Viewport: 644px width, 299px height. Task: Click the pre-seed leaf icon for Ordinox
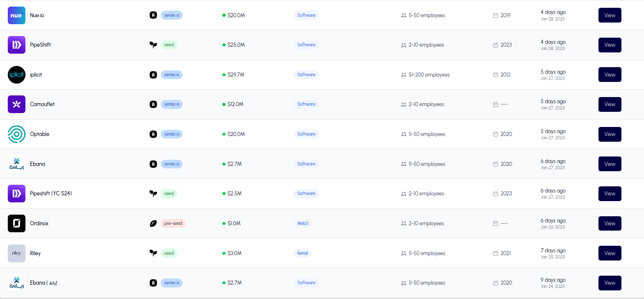click(x=153, y=223)
